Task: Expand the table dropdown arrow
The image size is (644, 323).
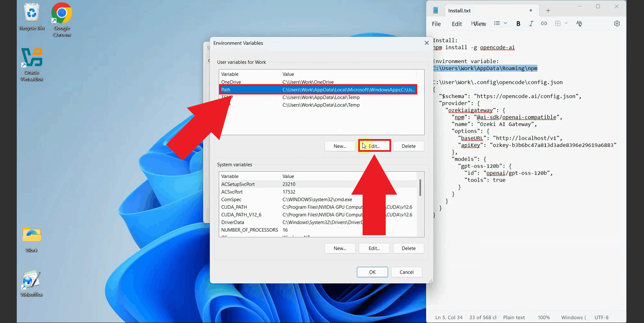Action: click(x=566, y=23)
